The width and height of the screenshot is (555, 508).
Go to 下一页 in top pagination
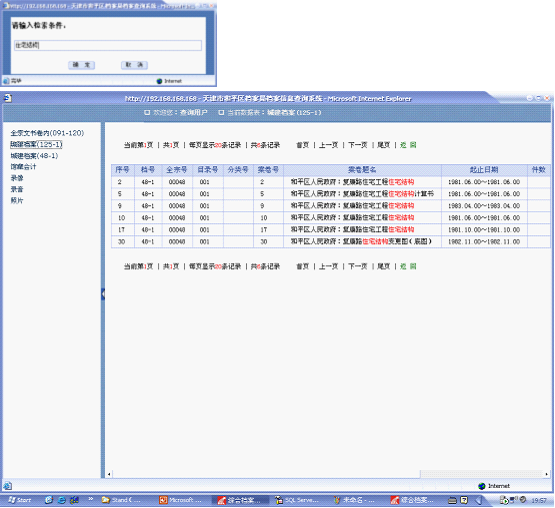click(358, 145)
